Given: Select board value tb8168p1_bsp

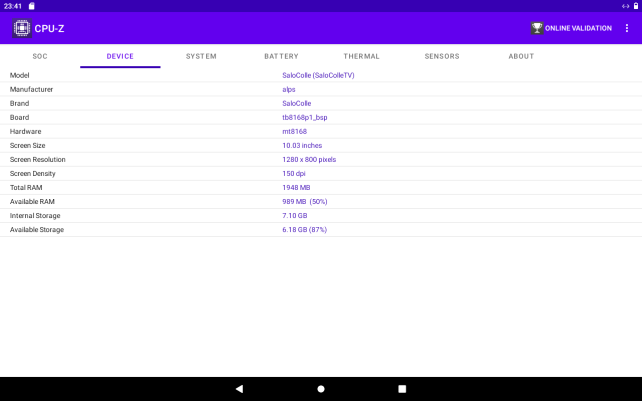Looking at the screenshot, I should pos(305,118).
